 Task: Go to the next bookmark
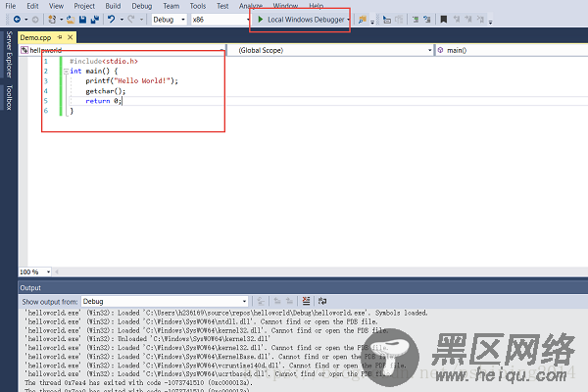(x=468, y=20)
